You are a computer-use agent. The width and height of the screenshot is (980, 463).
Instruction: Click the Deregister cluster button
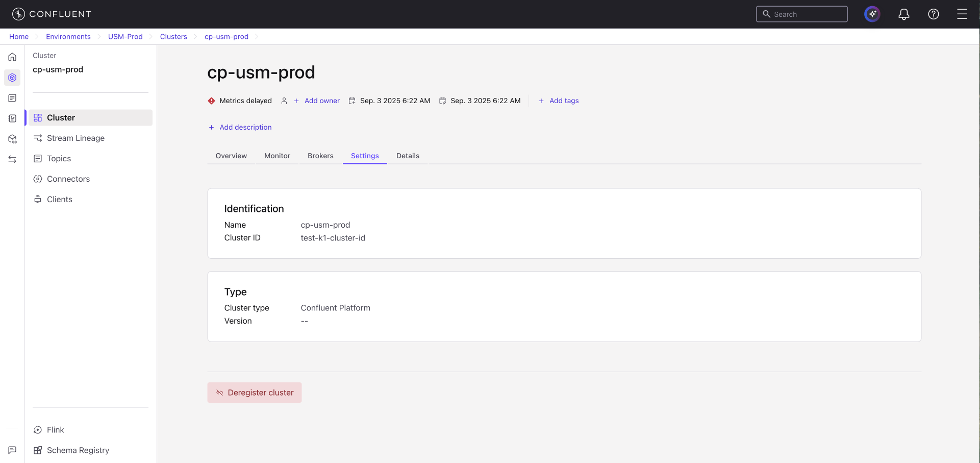point(255,393)
